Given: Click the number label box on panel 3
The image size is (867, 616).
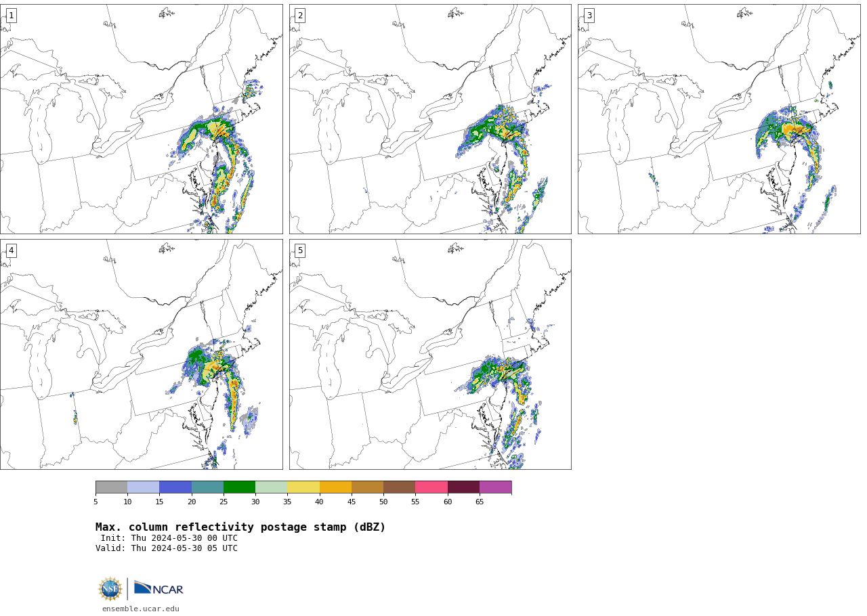Looking at the screenshot, I should point(589,16).
